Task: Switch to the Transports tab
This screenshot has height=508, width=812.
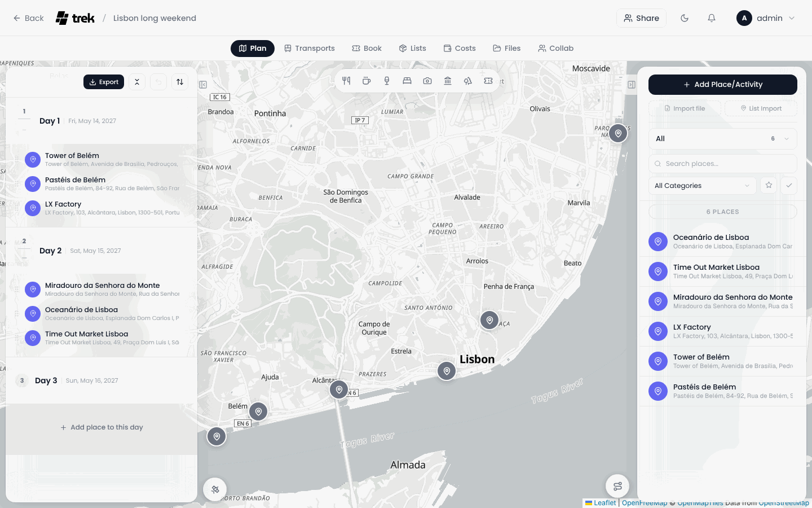Action: 310,49
